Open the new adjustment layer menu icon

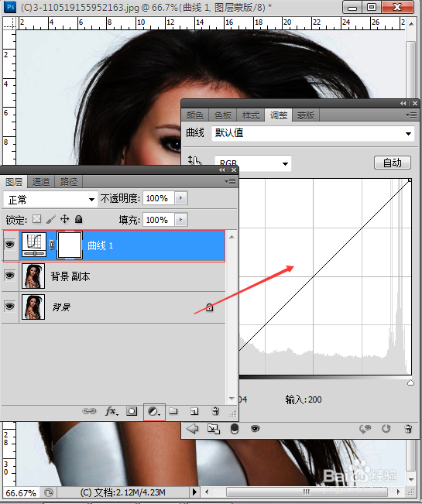[x=154, y=411]
